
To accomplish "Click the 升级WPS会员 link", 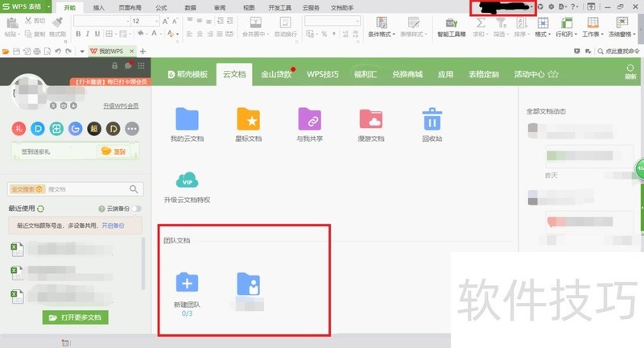I will coord(121,106).
